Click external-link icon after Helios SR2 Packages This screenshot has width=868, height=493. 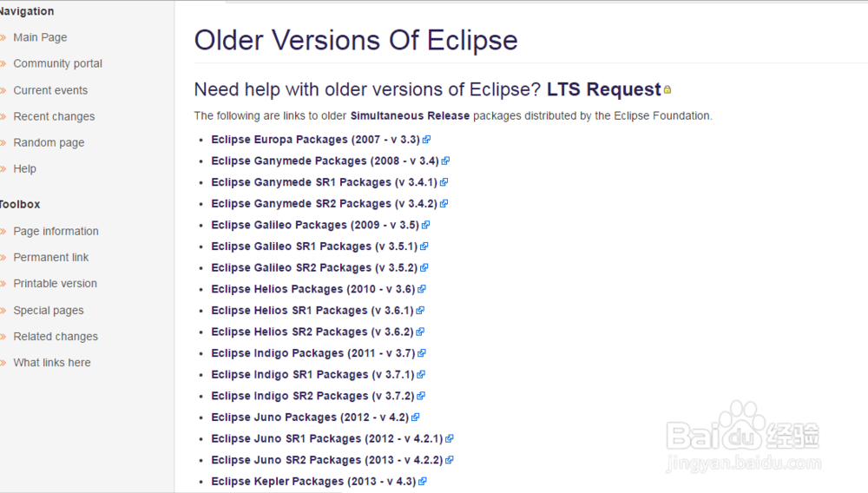pos(420,332)
